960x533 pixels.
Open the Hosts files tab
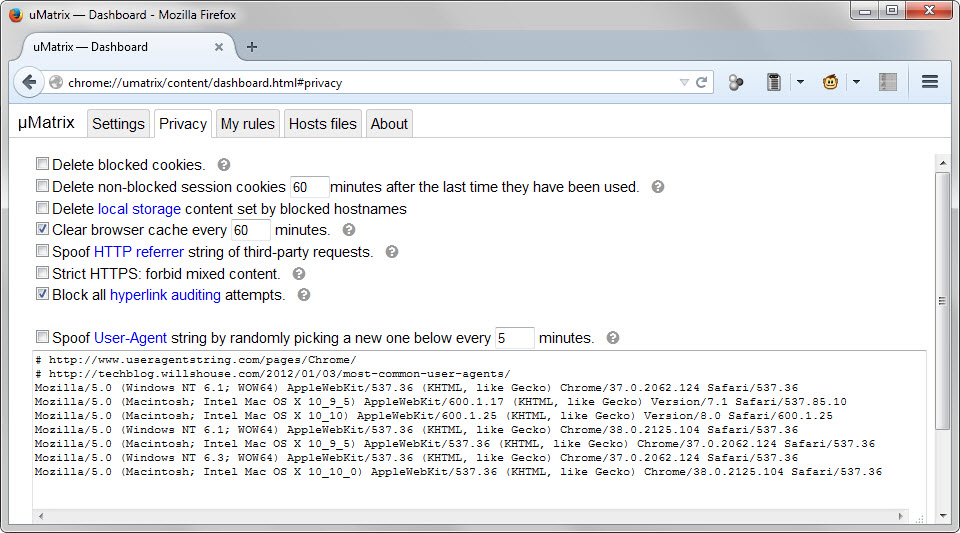coord(323,124)
